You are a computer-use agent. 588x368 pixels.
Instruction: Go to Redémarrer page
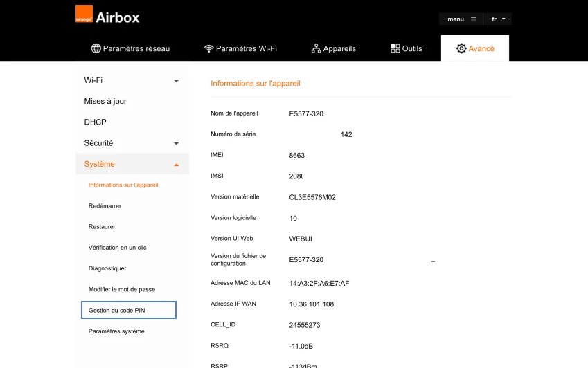(105, 206)
